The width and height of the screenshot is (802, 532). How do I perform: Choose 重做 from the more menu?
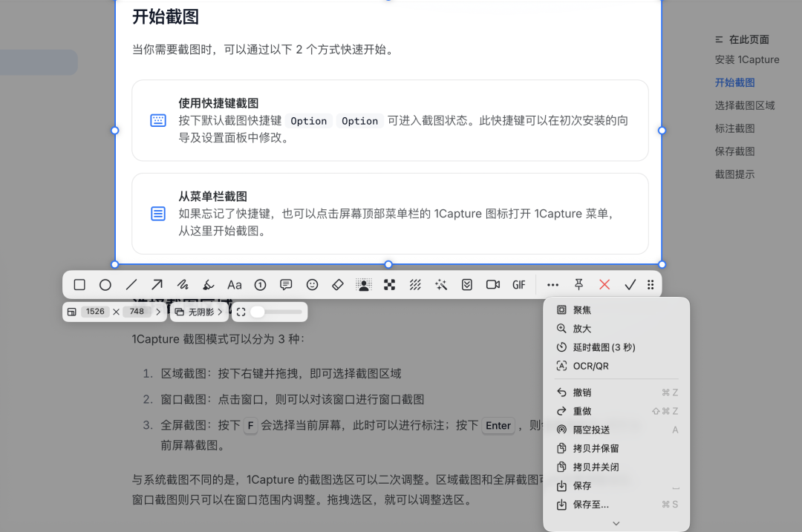click(616, 411)
